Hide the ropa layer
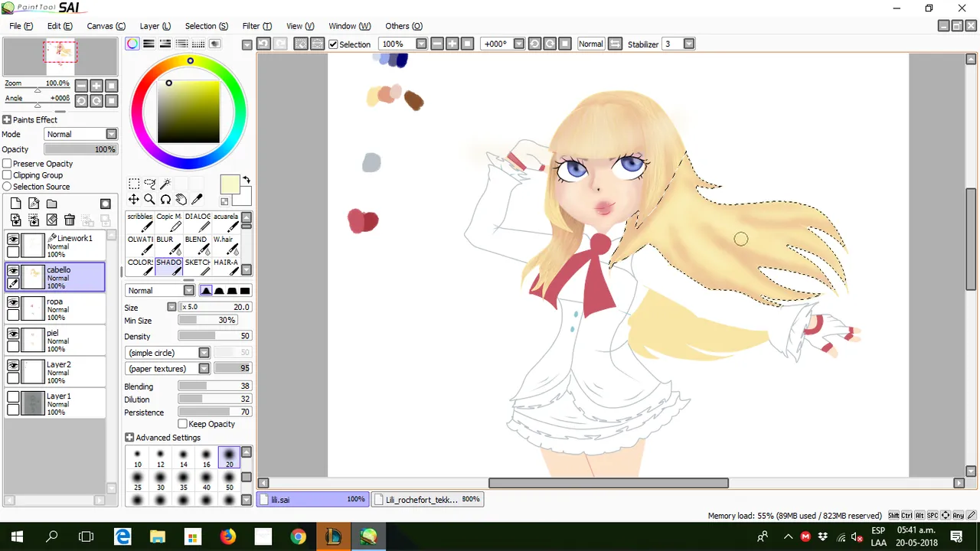Image resolution: width=980 pixels, height=551 pixels. (14, 302)
